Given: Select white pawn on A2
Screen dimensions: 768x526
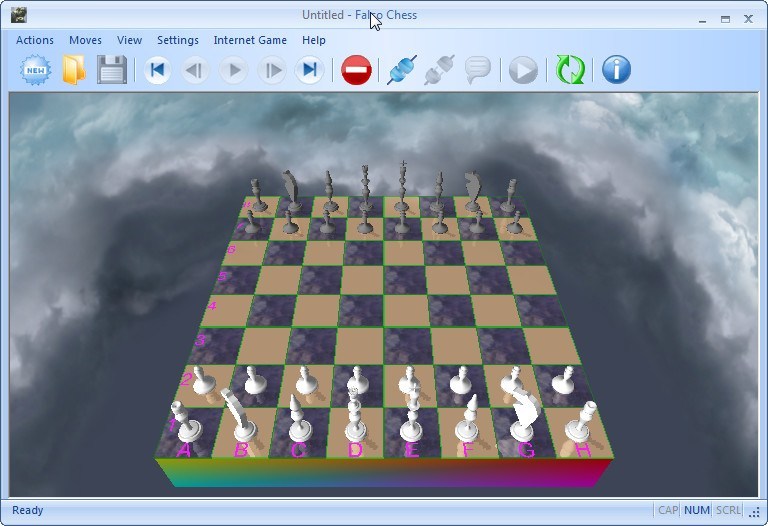Looking at the screenshot, I should tap(202, 382).
